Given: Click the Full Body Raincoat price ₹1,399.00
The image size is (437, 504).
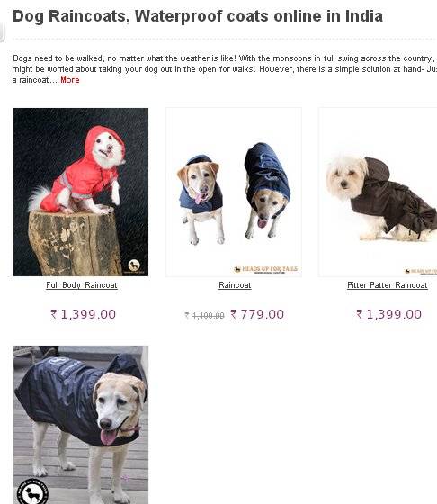Looking at the screenshot, I should 83,314.
